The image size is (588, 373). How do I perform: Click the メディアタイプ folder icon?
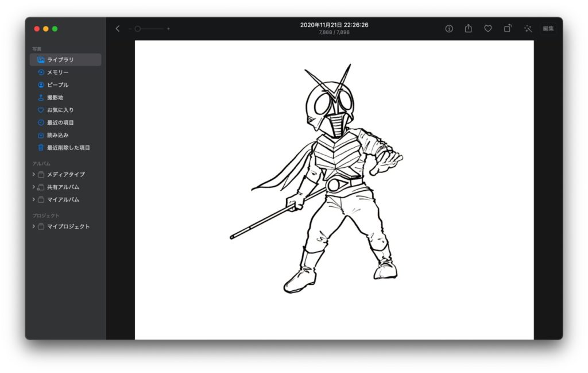[x=41, y=174]
